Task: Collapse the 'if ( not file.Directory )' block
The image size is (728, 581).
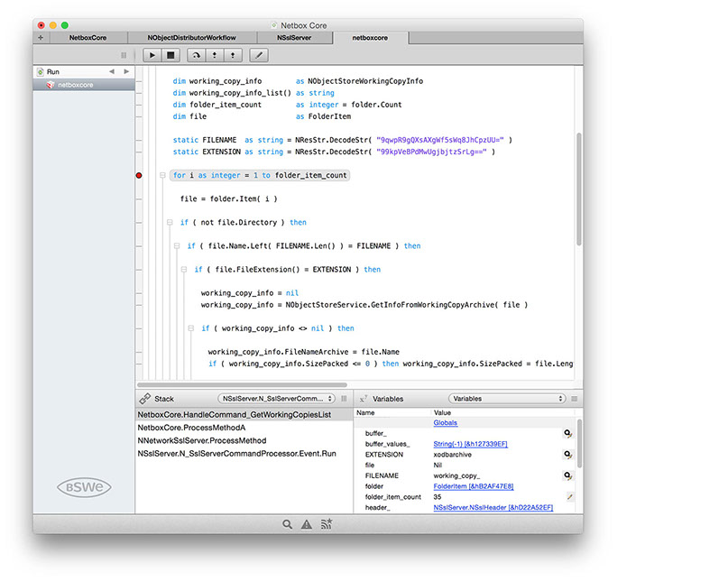Action: point(170,222)
